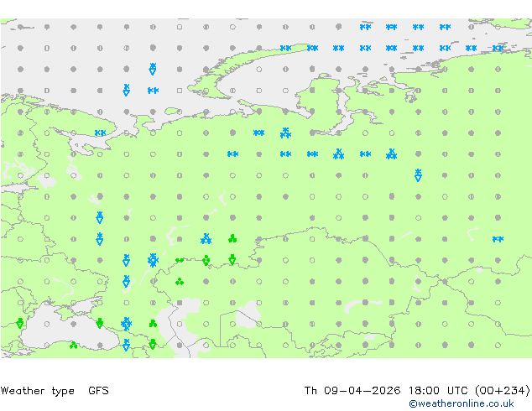Select the double-snowflake symbol over the White Sea
The image size is (532, 411).
click(x=100, y=133)
